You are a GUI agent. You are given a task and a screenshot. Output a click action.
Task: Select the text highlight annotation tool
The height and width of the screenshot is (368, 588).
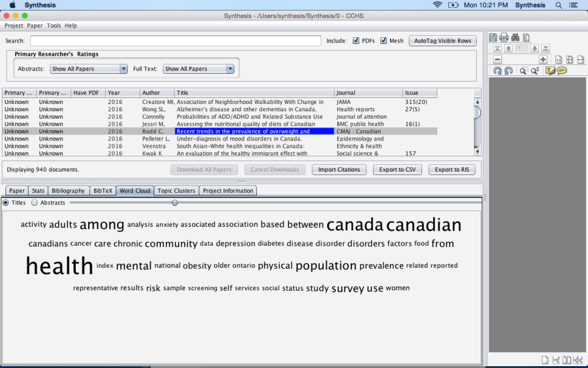click(x=550, y=71)
